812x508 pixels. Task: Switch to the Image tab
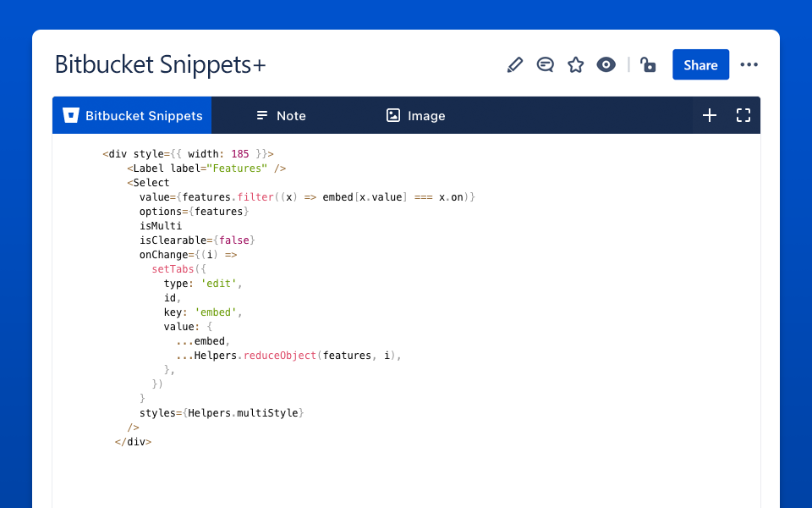pos(425,115)
